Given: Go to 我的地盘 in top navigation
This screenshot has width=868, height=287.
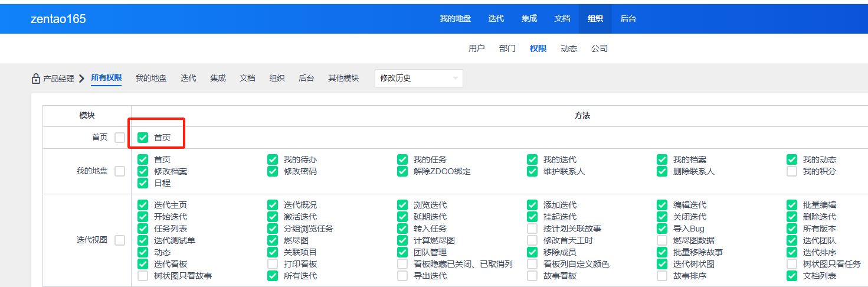Looking at the screenshot, I should [455, 18].
